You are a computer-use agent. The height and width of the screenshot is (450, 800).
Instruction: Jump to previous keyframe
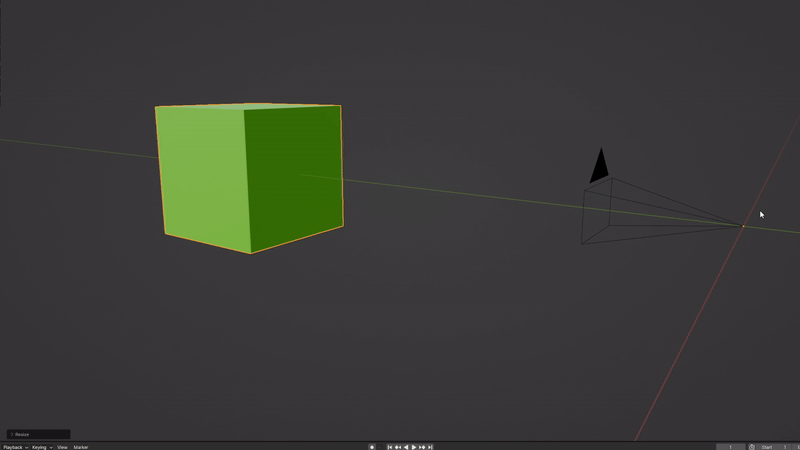[398, 447]
